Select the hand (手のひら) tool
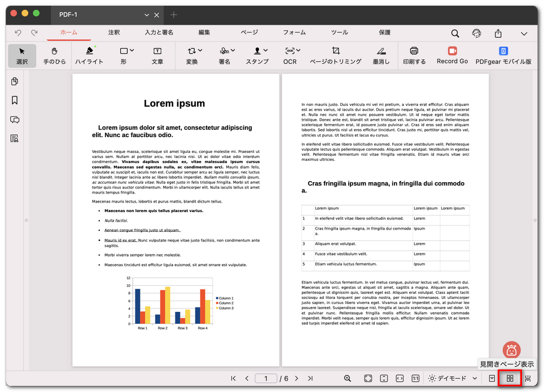The height and width of the screenshot is (392, 544). (x=55, y=55)
